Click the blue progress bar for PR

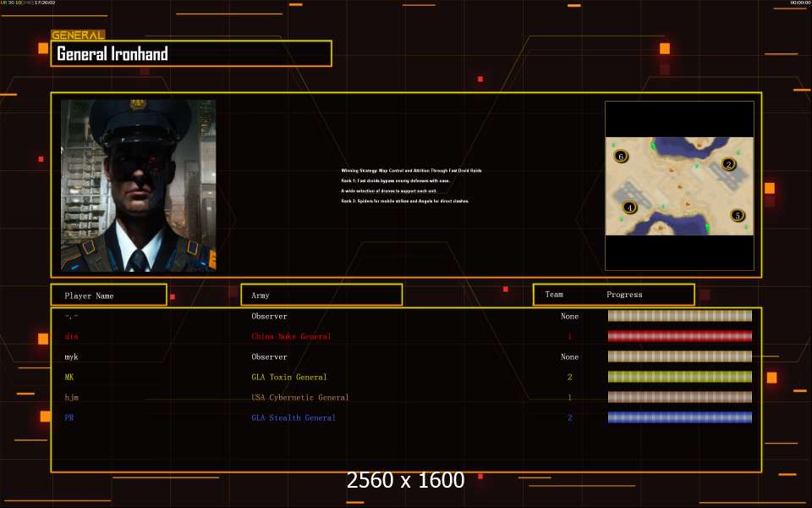pos(679,417)
